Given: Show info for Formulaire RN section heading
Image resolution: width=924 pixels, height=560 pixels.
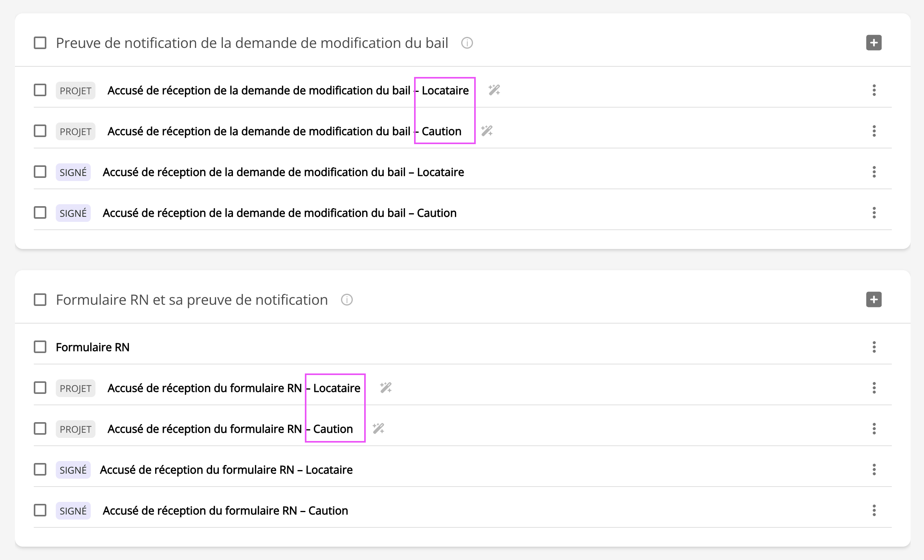Looking at the screenshot, I should [x=346, y=300].
